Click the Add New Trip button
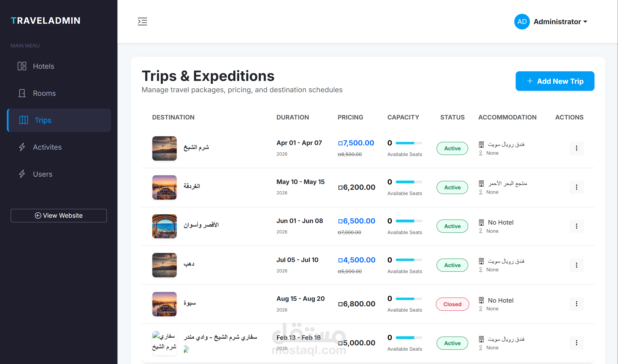The width and height of the screenshot is (618, 364). (x=555, y=81)
